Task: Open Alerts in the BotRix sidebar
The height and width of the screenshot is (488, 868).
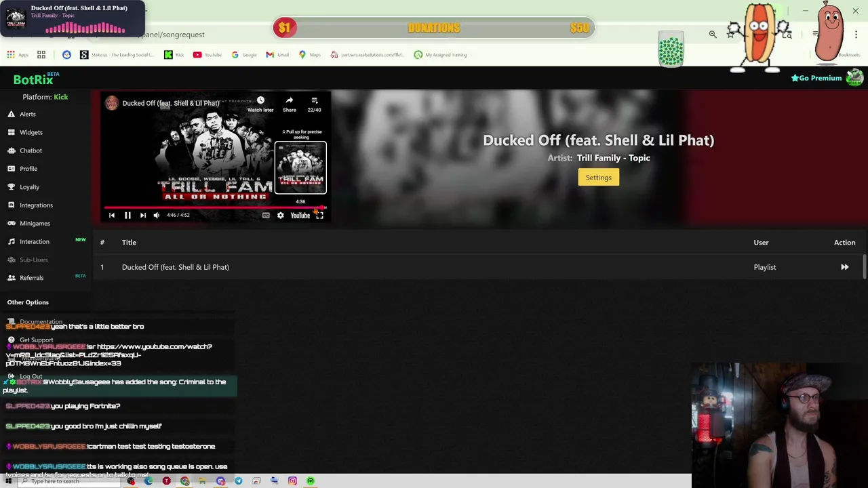Action: pyautogui.click(x=27, y=114)
